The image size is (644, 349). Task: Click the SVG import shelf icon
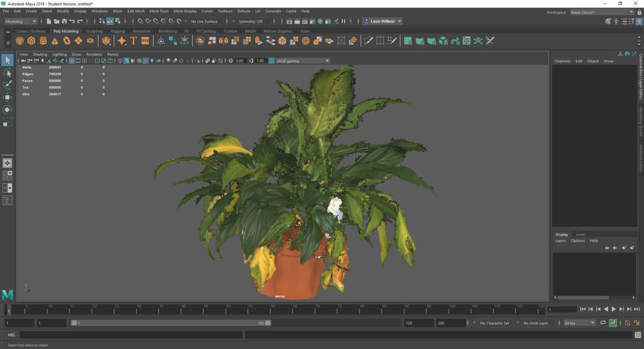point(145,41)
